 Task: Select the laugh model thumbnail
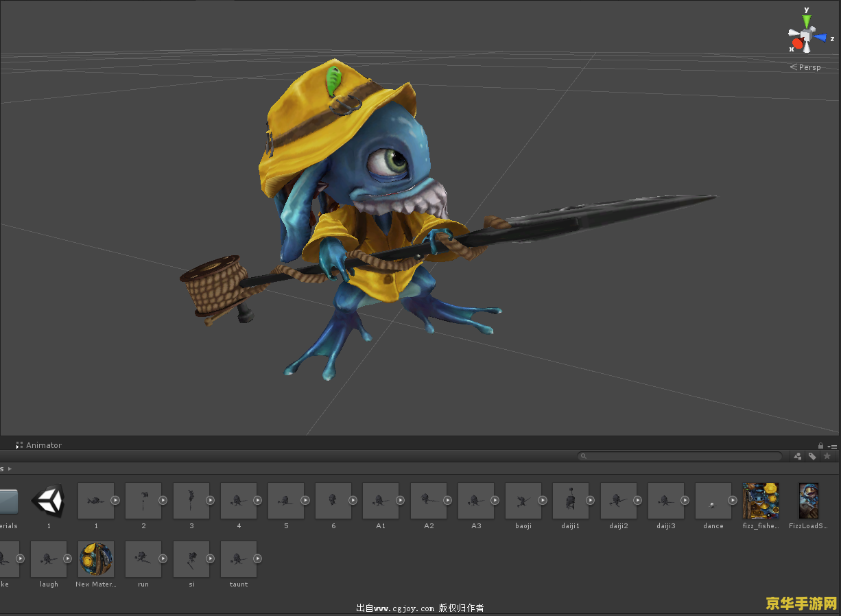point(49,559)
